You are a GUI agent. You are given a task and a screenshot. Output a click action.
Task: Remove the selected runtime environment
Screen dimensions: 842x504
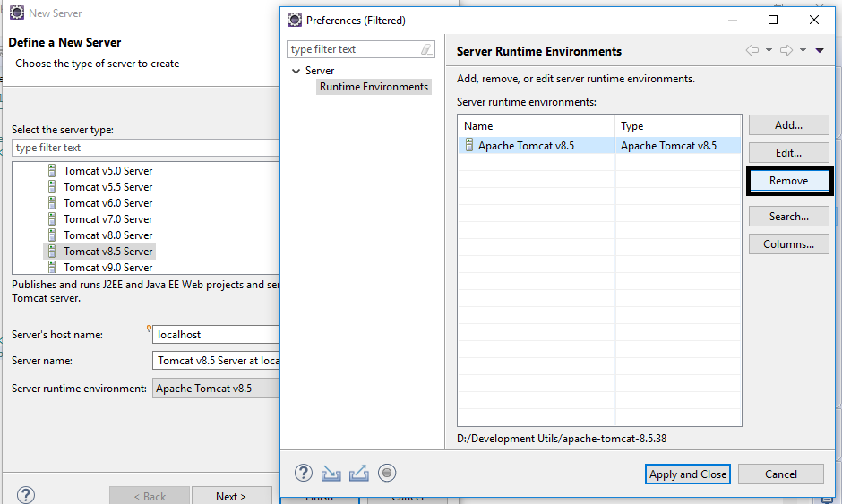(x=788, y=181)
